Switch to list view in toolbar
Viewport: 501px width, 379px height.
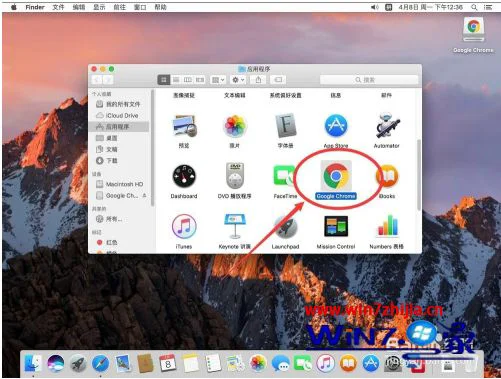[176, 80]
